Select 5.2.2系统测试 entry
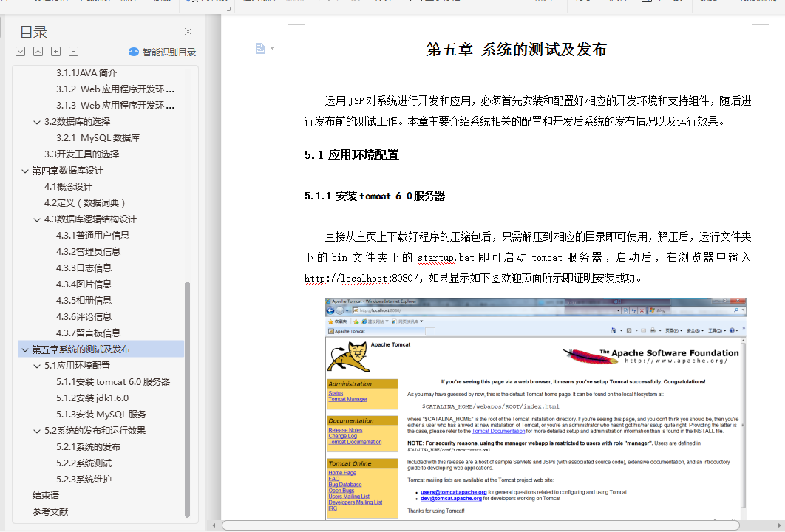The height and width of the screenshot is (532, 785). point(84,463)
